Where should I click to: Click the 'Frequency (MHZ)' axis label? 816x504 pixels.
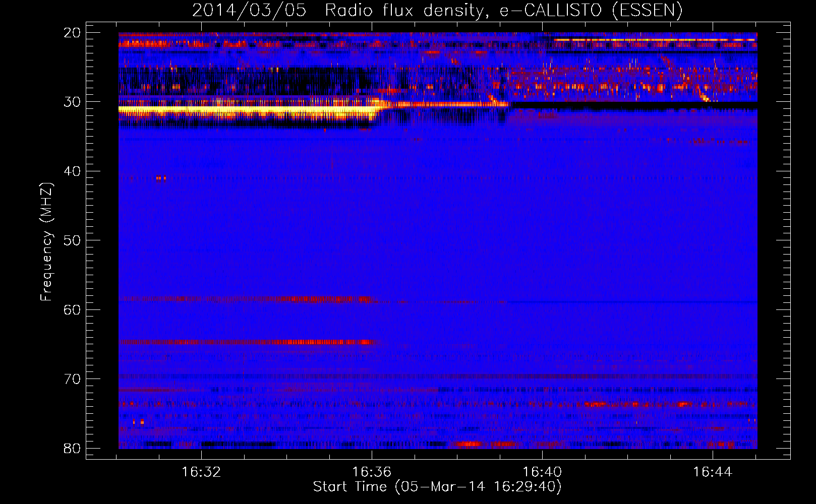click(x=46, y=242)
